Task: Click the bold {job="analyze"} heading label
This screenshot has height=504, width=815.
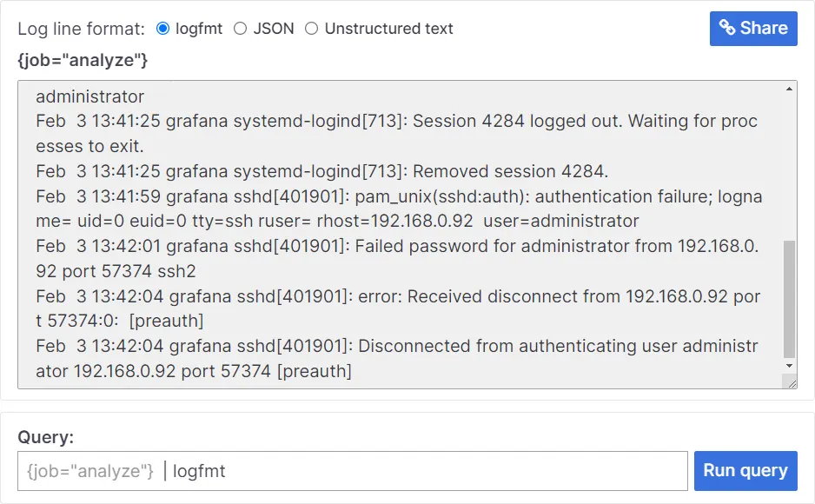Action: point(83,60)
